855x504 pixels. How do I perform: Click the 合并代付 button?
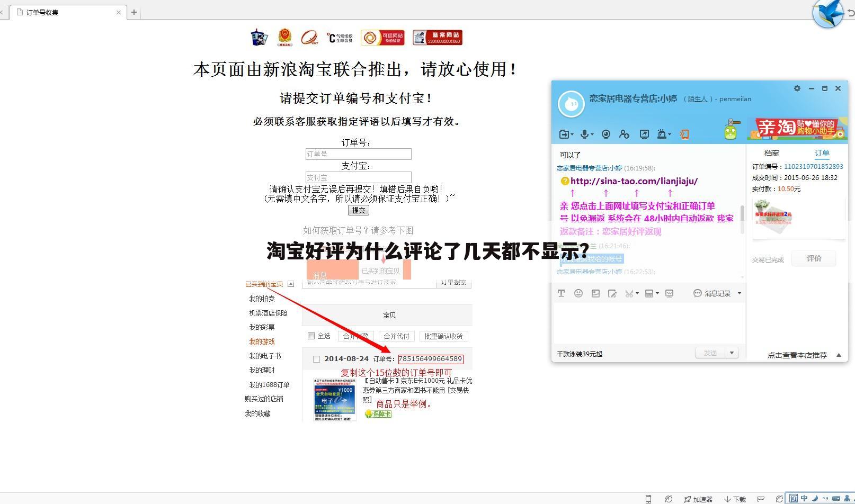click(x=397, y=336)
